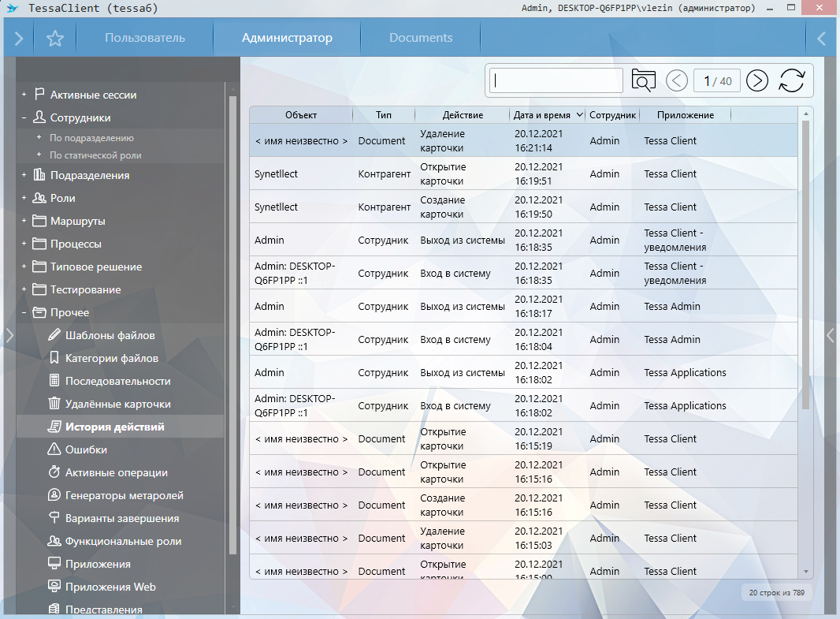The height and width of the screenshot is (619, 840).
Task: Switch to the Пользователь tab
Action: click(145, 38)
